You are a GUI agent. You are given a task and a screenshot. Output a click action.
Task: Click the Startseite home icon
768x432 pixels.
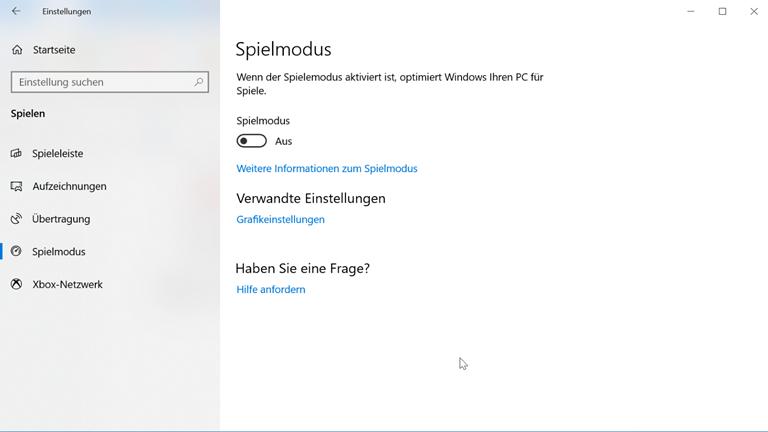17,50
